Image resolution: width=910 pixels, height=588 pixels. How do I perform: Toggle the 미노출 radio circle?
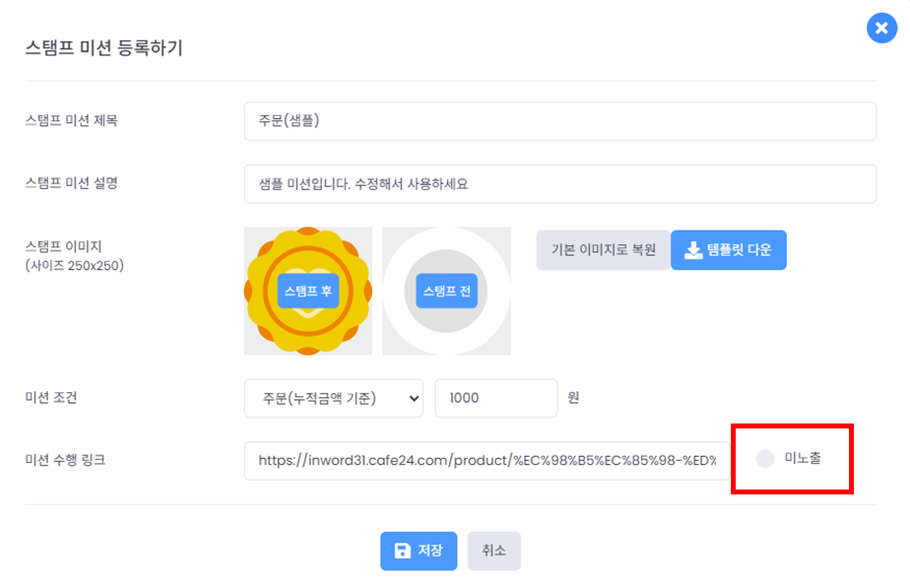point(764,459)
